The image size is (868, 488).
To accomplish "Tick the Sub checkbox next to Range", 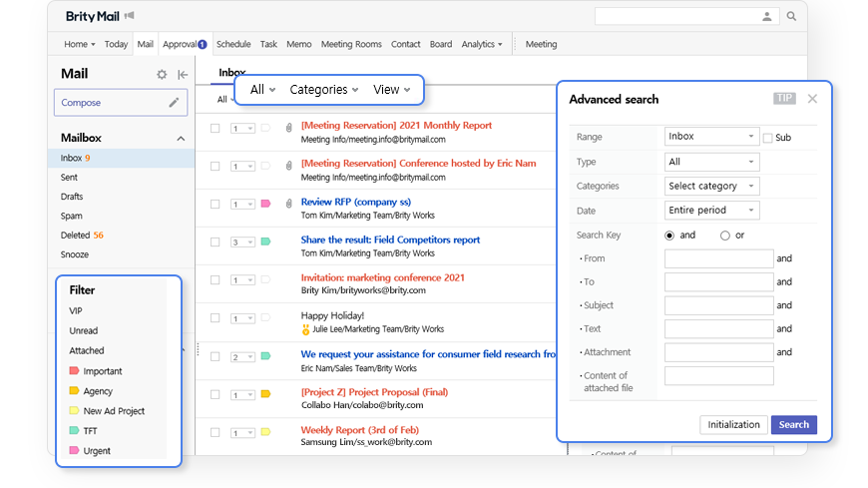I will [768, 138].
